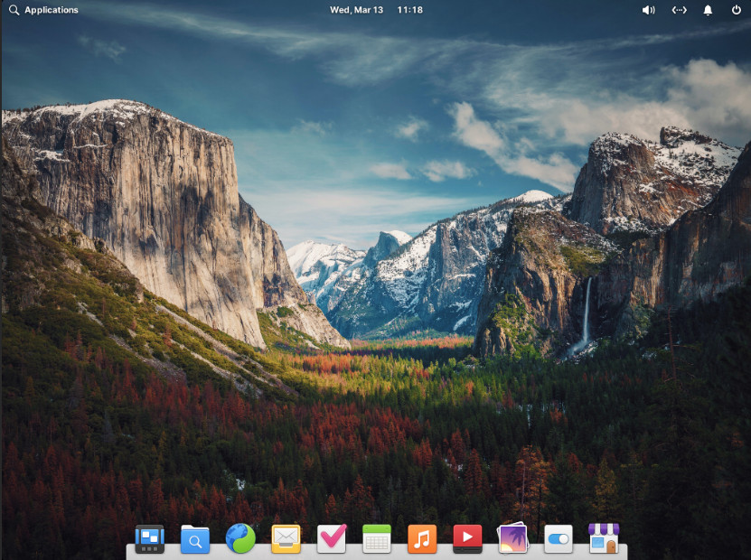Open the Web browser from the dock

click(x=240, y=538)
